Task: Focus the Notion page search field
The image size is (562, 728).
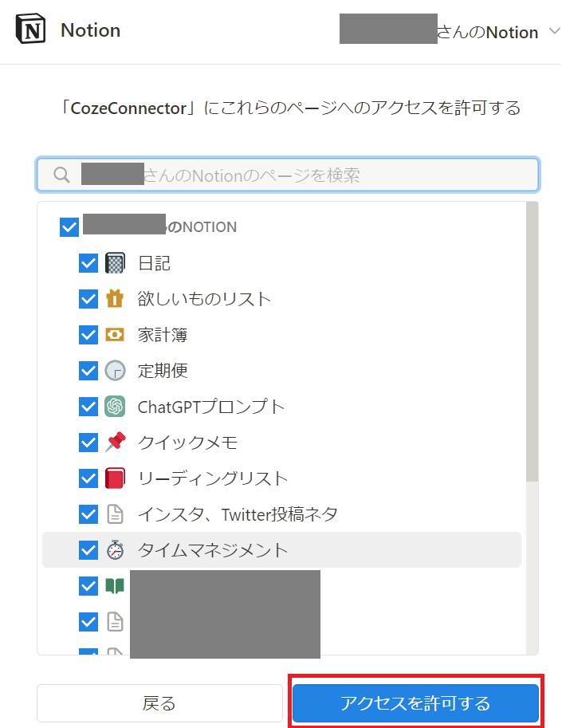Action: [x=287, y=175]
